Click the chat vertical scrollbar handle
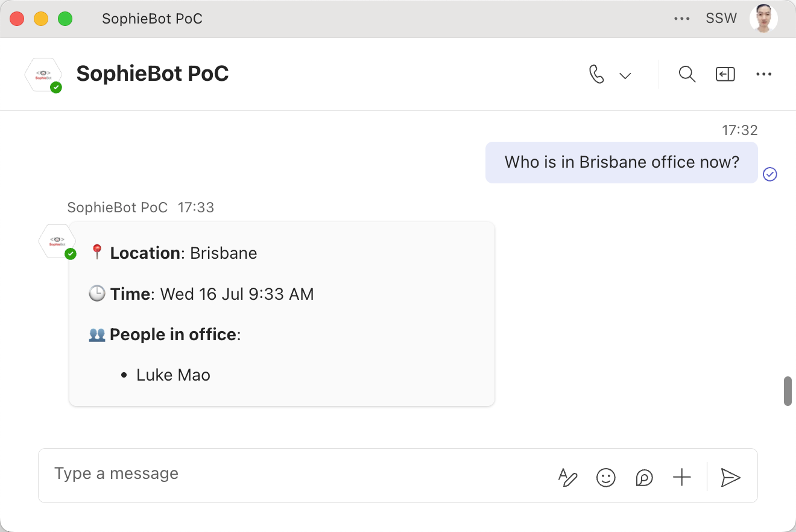 (x=788, y=391)
